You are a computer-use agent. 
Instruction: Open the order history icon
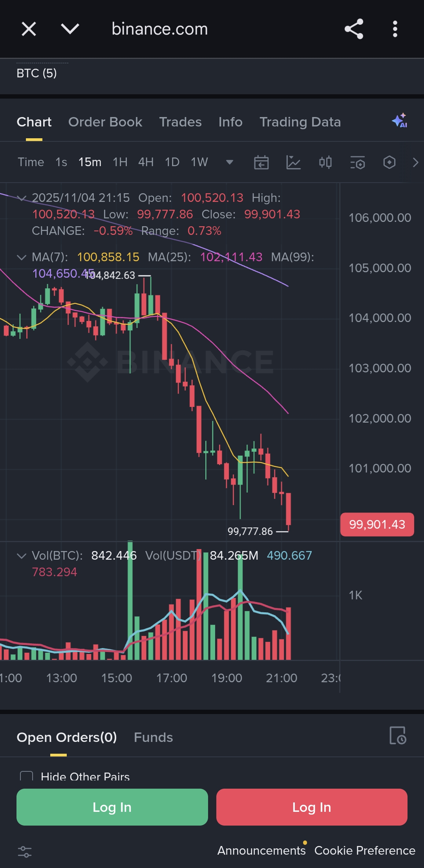(x=397, y=735)
